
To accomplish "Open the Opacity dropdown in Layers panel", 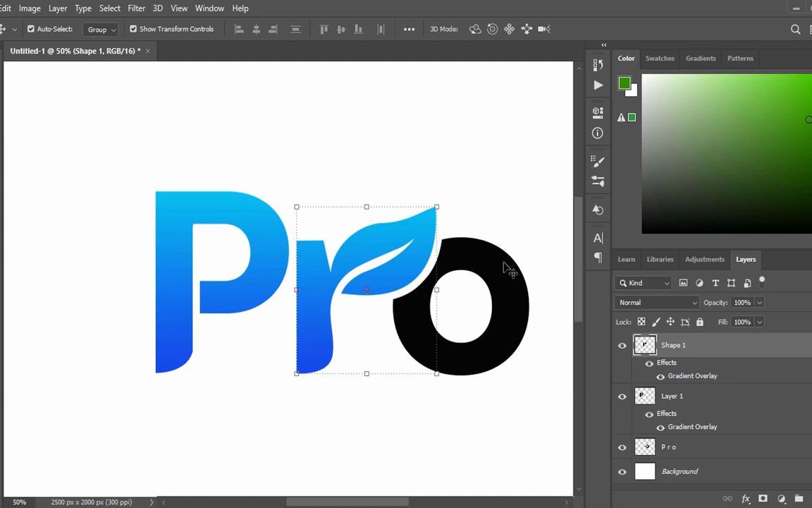I will click(759, 302).
